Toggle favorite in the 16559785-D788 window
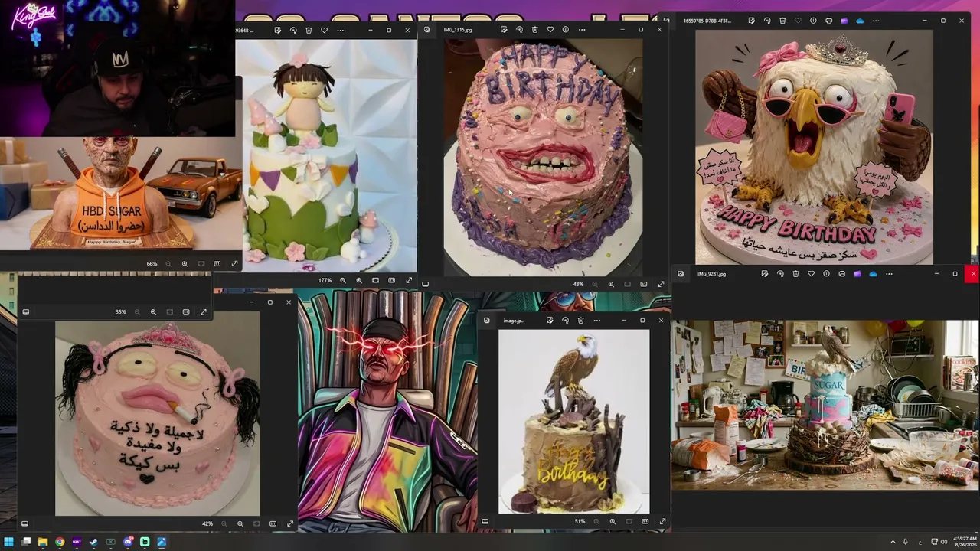Image resolution: width=980 pixels, height=551 pixels. click(798, 21)
